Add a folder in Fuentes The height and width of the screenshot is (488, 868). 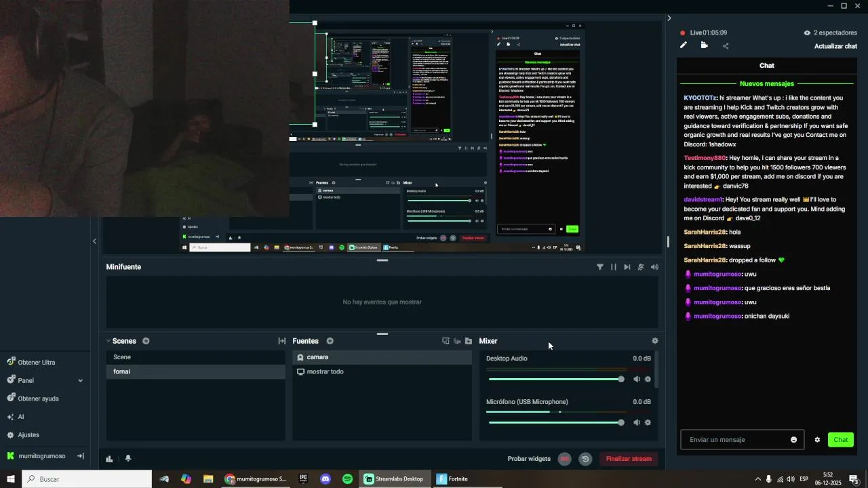[x=469, y=341]
